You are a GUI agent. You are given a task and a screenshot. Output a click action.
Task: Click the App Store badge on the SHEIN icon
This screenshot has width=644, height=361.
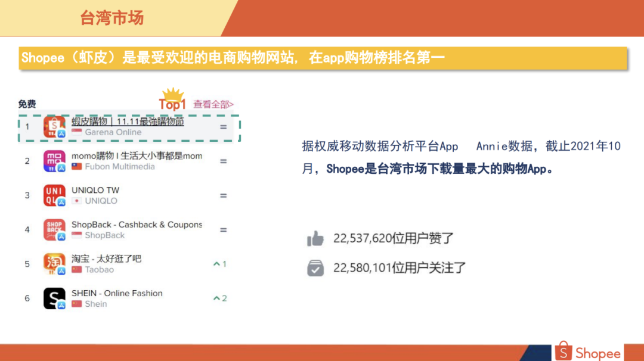click(x=60, y=303)
